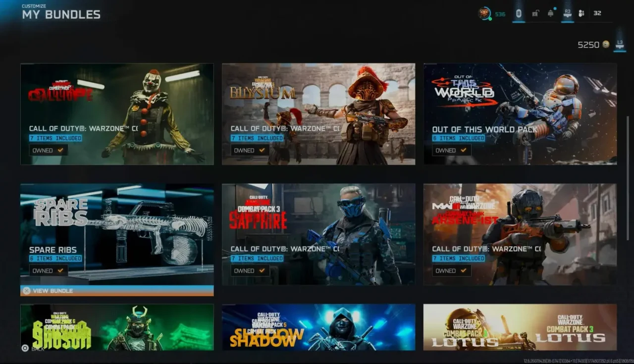Viewport: 634px width, 364px height.
Task: Click the "SPARE RIBS" bundle name text
Action: pyautogui.click(x=53, y=250)
